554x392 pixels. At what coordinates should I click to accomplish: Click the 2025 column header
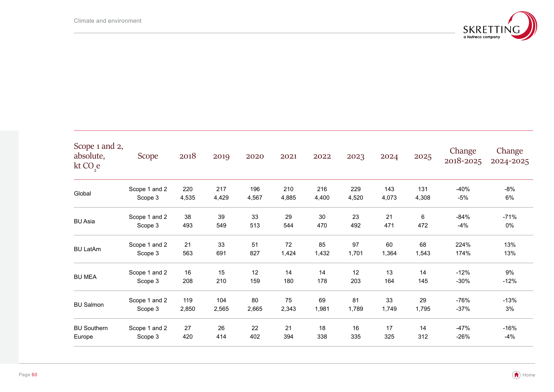423,156
